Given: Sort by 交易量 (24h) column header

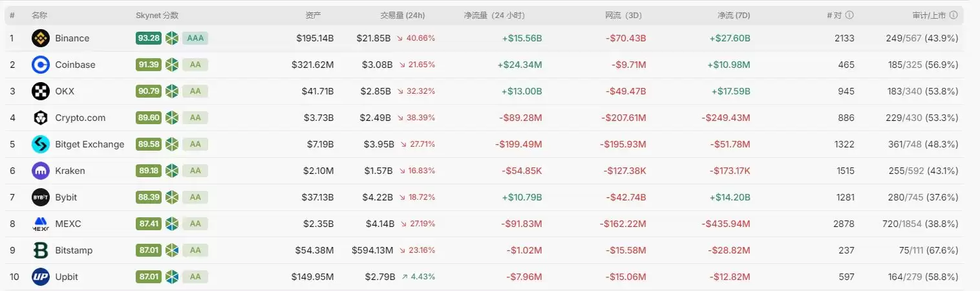Looking at the screenshot, I should click(402, 15).
